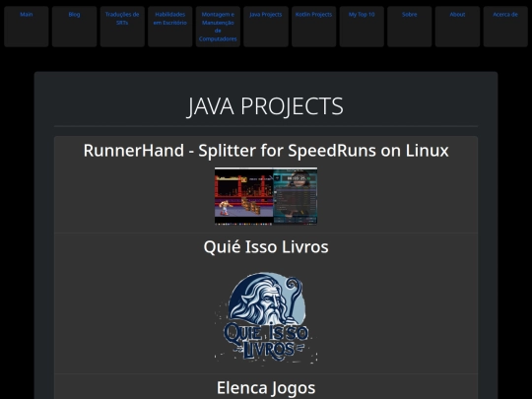Select the Java Projects nav item
Viewport: 532px width, 399px height.
[x=266, y=14]
